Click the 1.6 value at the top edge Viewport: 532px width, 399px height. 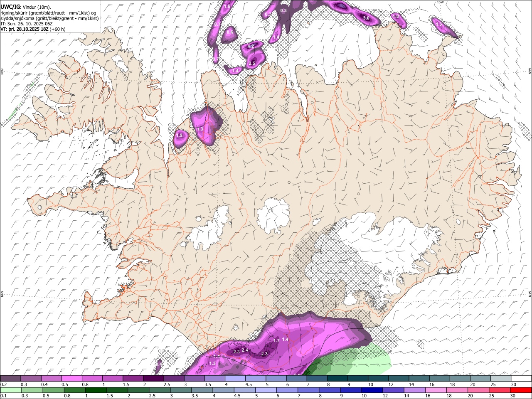coord(227,7)
